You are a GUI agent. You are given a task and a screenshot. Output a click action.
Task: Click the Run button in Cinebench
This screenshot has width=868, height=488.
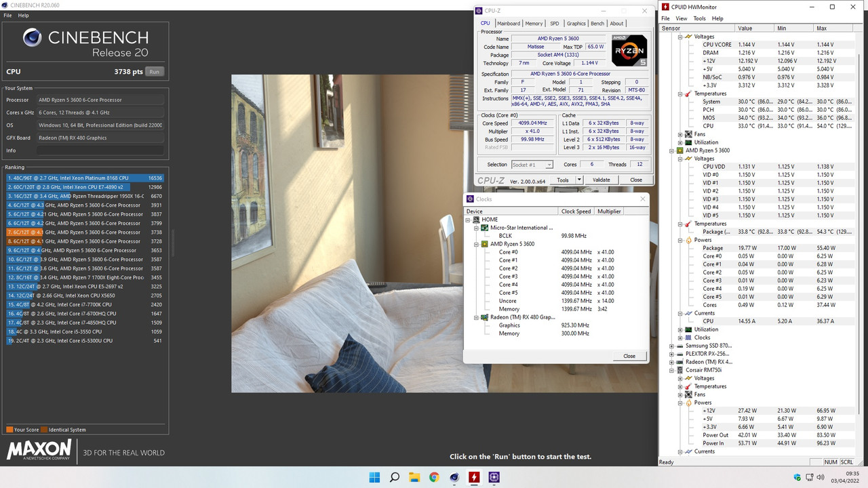coord(155,71)
